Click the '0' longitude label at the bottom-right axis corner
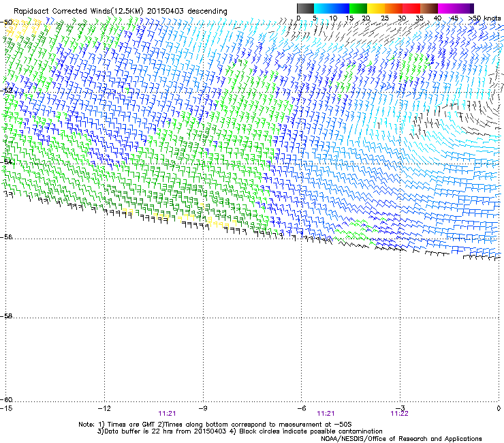 click(x=499, y=408)
